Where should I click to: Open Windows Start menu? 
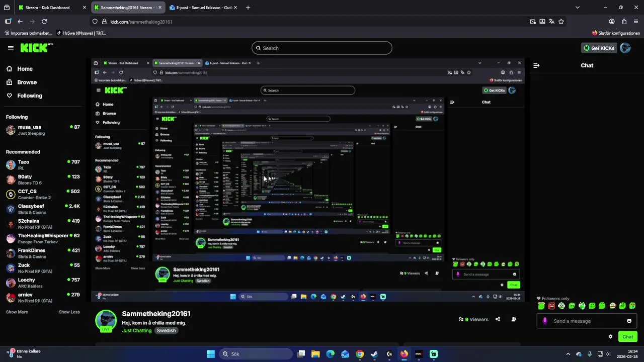click(x=211, y=354)
